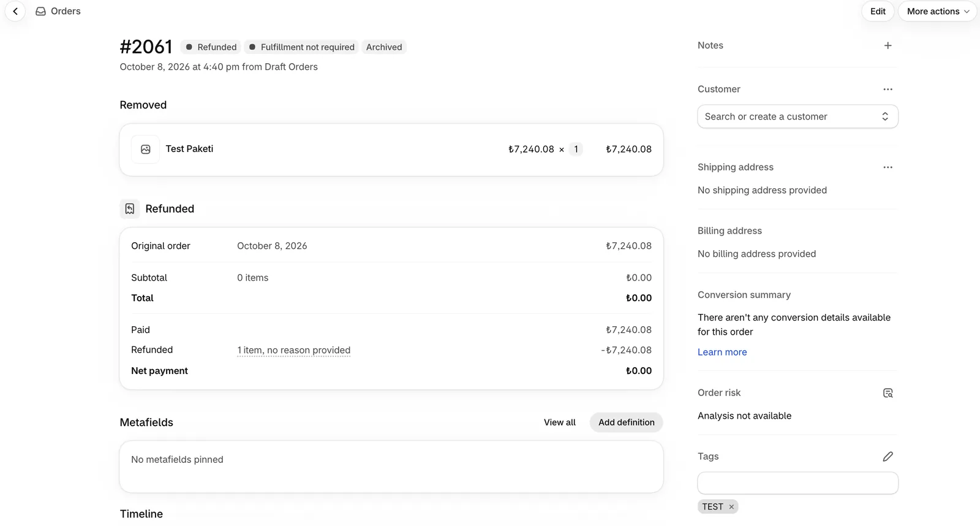980x526 pixels.
Task: Open the Orders breadcrumb
Action: [x=66, y=11]
